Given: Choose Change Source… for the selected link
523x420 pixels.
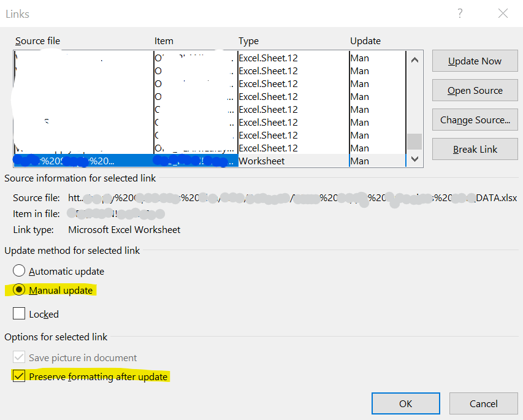Looking at the screenshot, I should click(x=475, y=120).
